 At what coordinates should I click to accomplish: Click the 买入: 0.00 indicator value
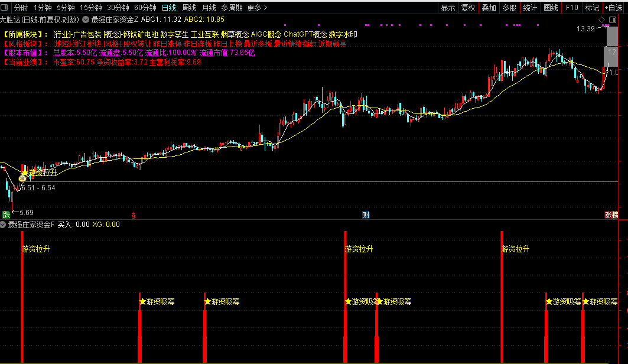click(74, 225)
